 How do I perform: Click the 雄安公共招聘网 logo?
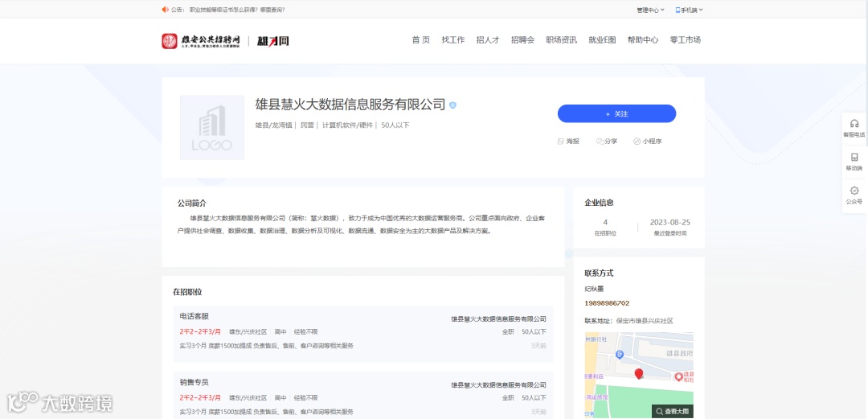201,41
